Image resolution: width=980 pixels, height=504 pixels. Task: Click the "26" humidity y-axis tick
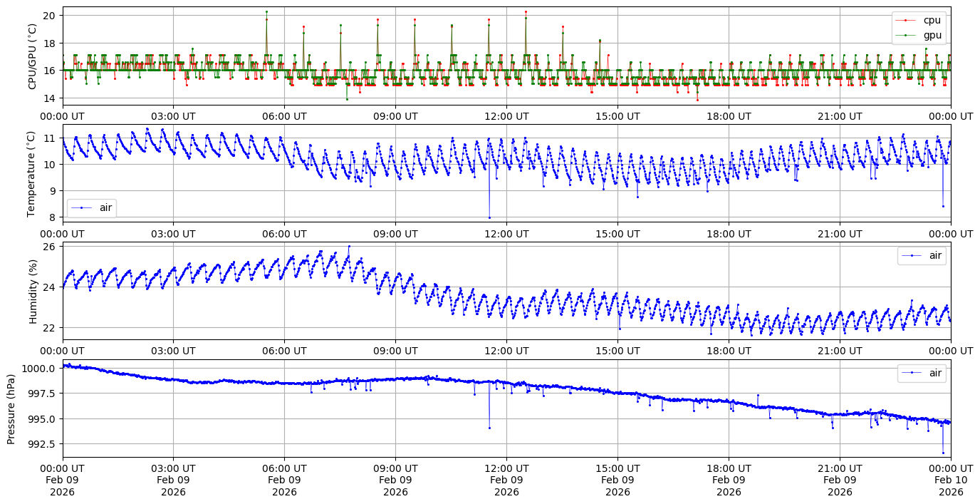point(50,247)
